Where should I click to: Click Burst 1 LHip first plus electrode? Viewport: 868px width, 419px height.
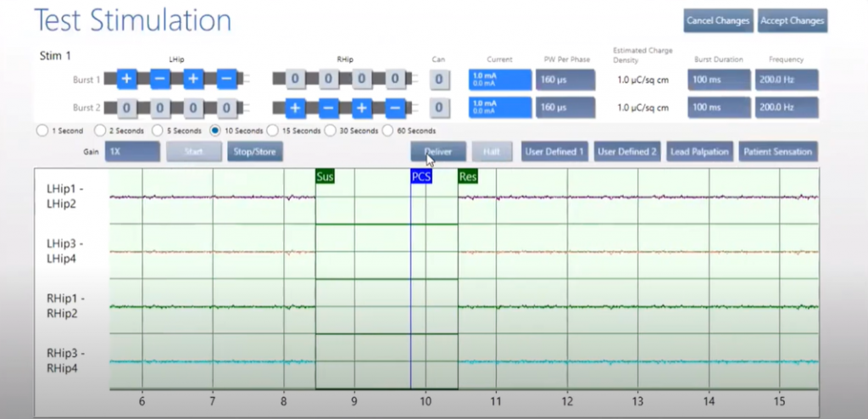tap(127, 80)
